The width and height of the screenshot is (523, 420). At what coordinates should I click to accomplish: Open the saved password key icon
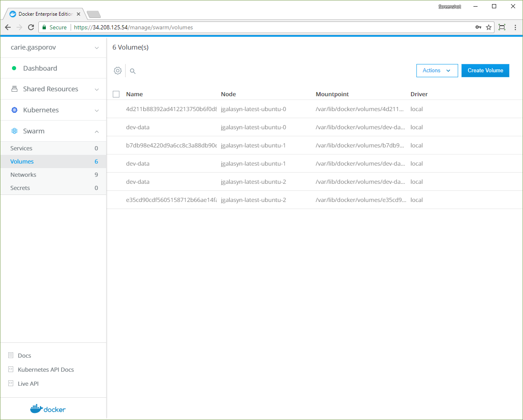click(x=478, y=27)
